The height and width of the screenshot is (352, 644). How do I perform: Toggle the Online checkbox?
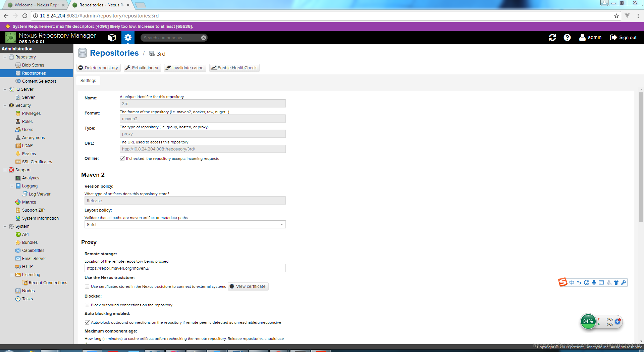click(122, 159)
